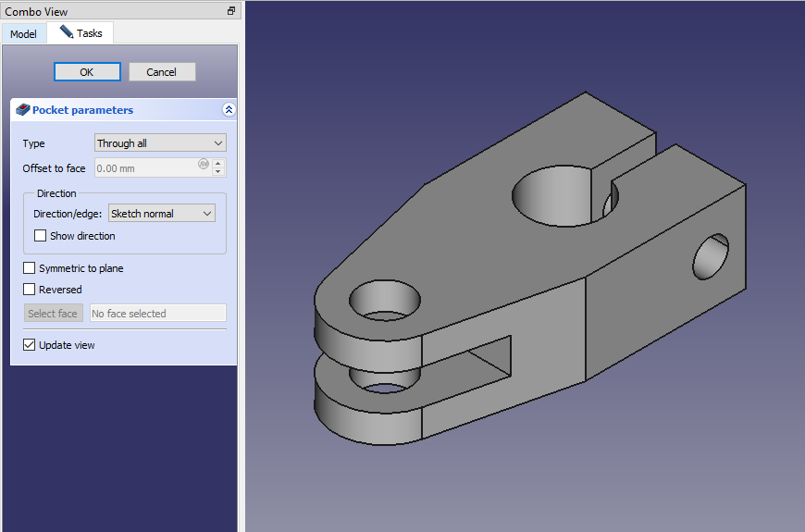This screenshot has width=805, height=532.
Task: Click the No face selected field
Action: pos(157,314)
